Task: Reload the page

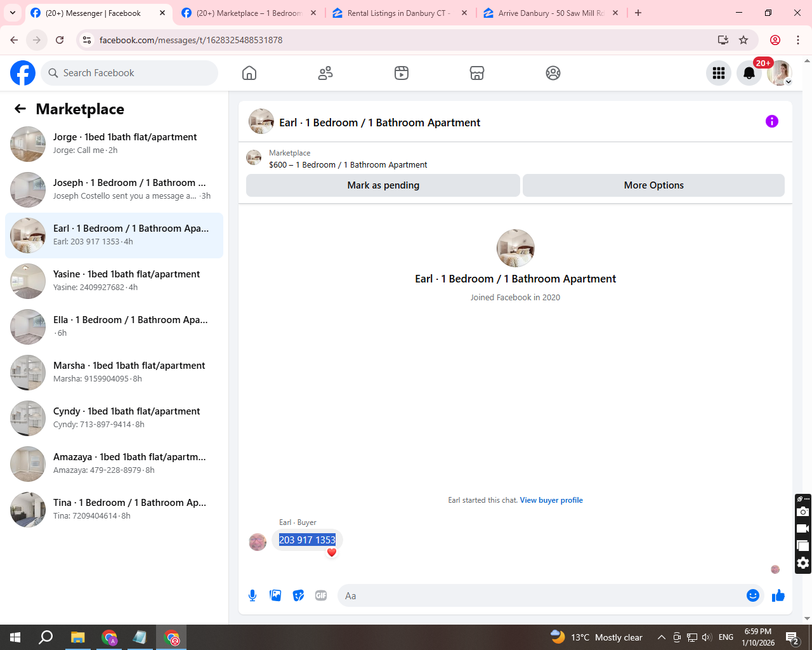Action: (60, 40)
